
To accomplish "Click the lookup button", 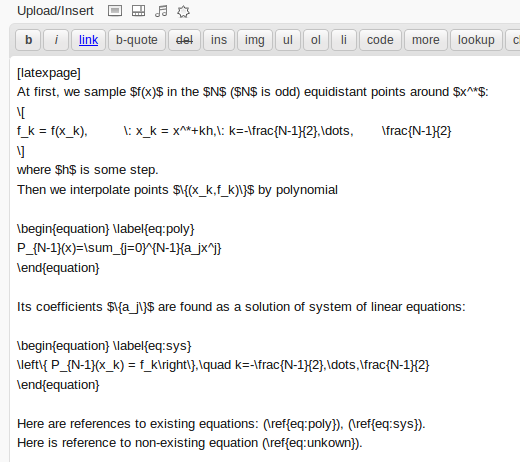I will pyautogui.click(x=476, y=40).
